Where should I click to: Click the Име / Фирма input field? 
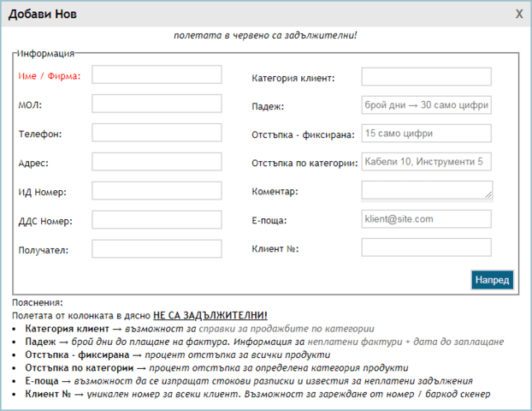[157, 75]
